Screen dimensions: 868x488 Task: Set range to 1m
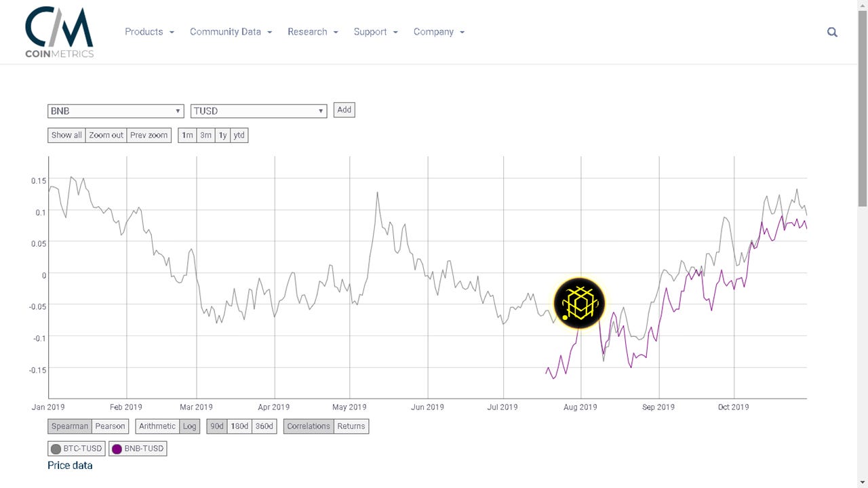coord(187,136)
